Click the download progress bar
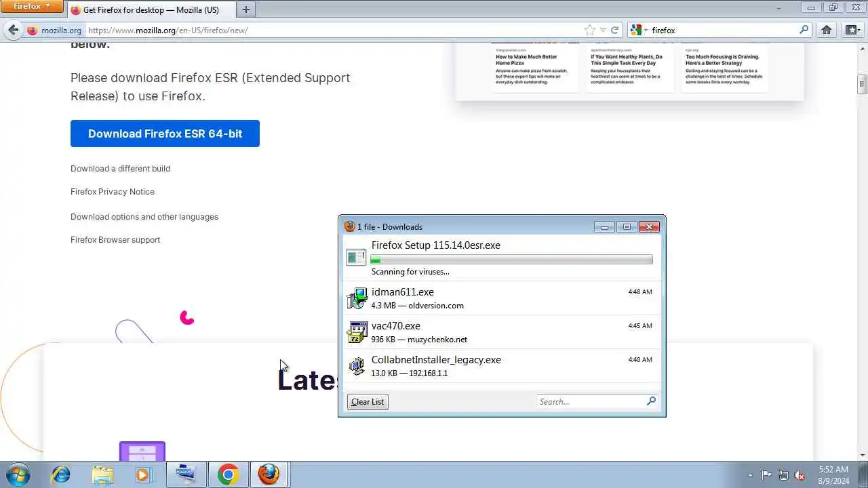The width and height of the screenshot is (868, 488). (511, 260)
